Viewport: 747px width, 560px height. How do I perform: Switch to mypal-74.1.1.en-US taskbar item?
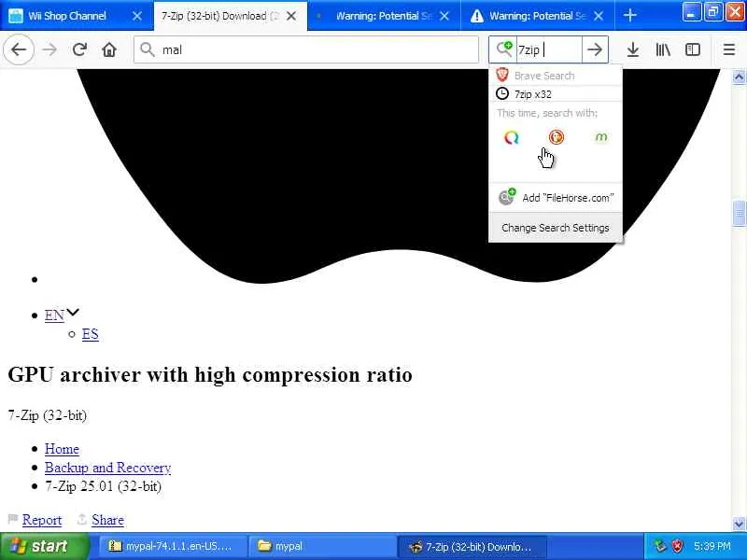pyautogui.click(x=173, y=546)
